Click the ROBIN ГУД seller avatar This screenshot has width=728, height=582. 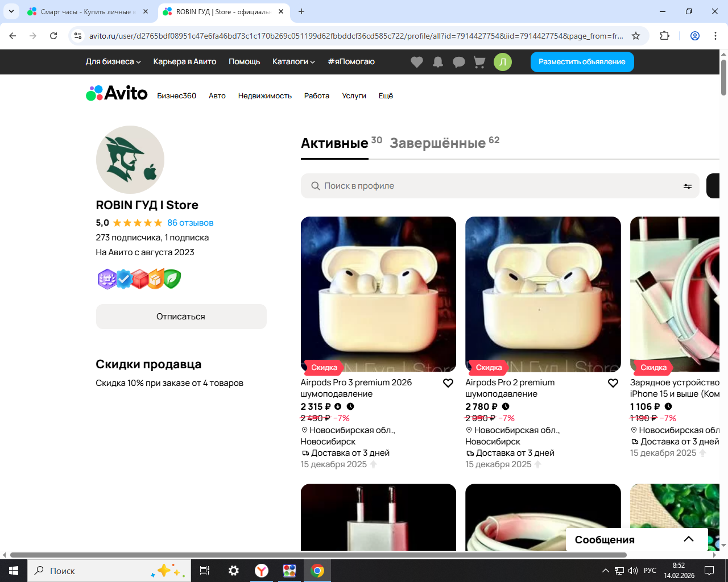click(x=130, y=160)
